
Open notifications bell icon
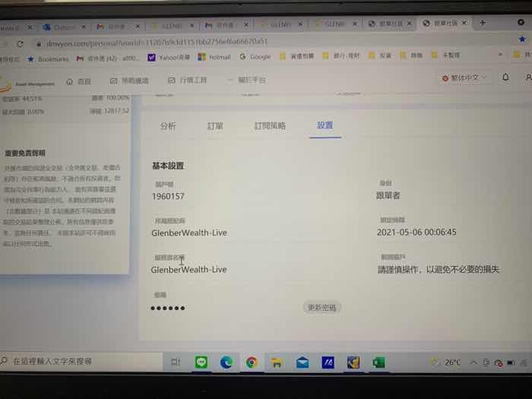505,78
